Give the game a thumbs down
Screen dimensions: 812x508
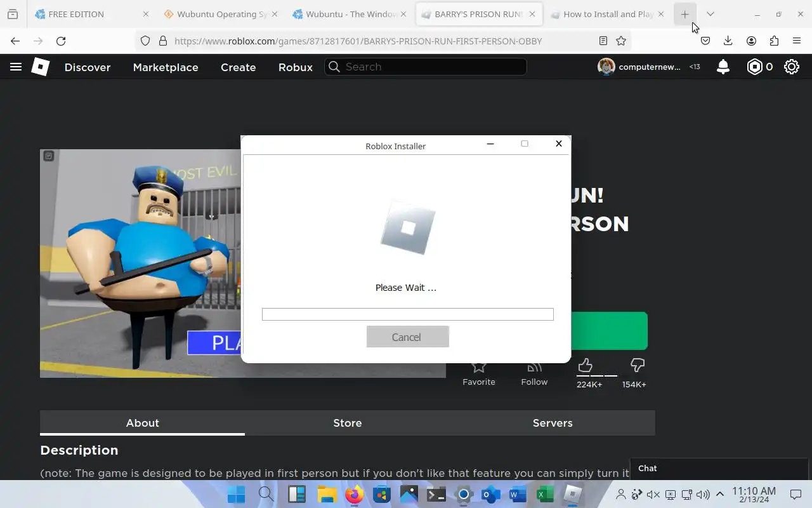coord(638,365)
